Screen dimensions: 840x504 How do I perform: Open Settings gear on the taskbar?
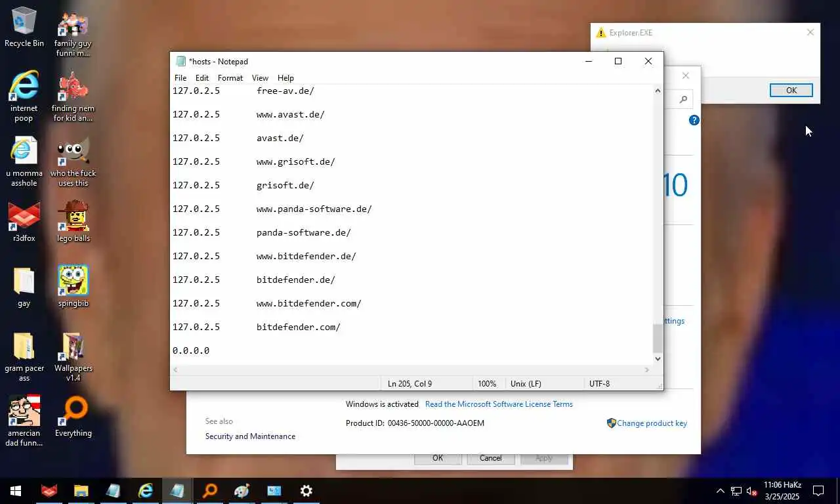pyautogui.click(x=306, y=490)
